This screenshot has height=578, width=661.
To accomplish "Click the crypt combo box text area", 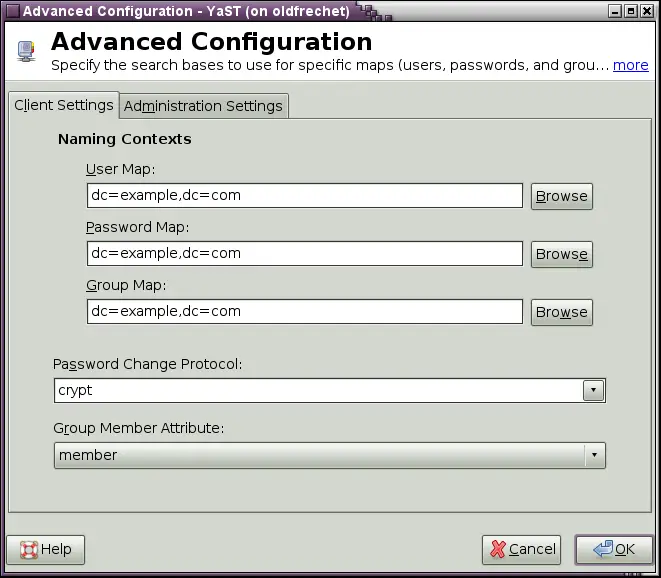I will 318,391.
